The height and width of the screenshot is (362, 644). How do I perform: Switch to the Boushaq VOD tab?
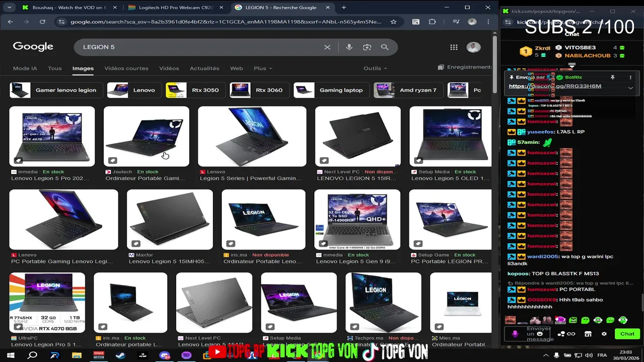pyautogui.click(x=69, y=8)
